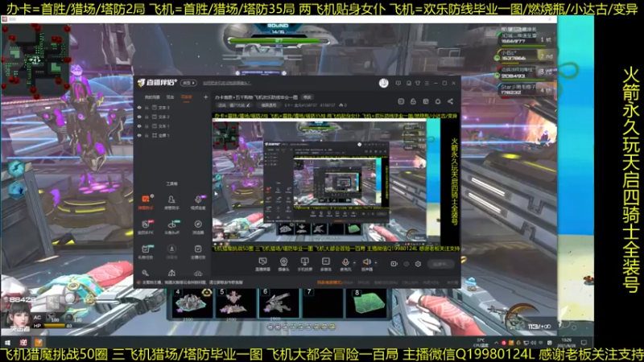Image resolution: width=644 pixels, height=362 pixels.
Task: Start recording with the camera record icon
Action: click(394, 264)
